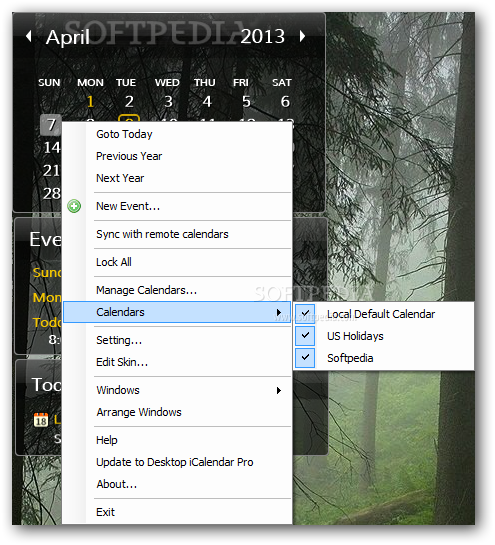This screenshot has width=495, height=545.
Task: Click the calendar icon showing 18
Action: (x=41, y=420)
